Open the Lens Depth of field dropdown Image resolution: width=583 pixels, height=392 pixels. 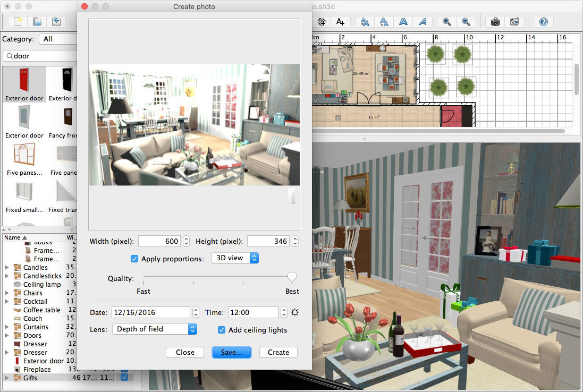(x=155, y=329)
